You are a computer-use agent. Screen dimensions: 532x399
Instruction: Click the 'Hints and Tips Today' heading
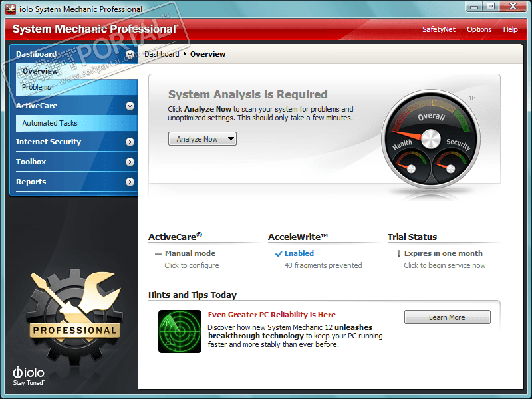[192, 295]
